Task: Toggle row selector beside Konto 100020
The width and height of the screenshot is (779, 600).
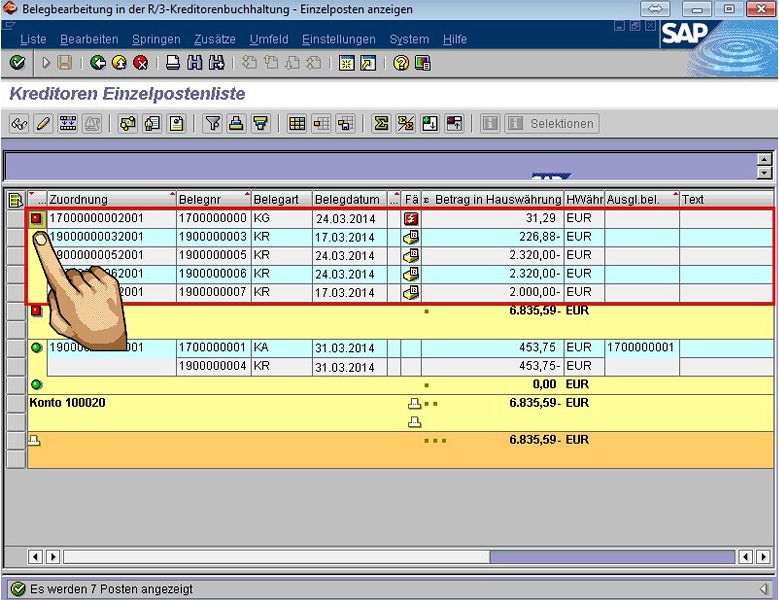Action: click(x=16, y=403)
